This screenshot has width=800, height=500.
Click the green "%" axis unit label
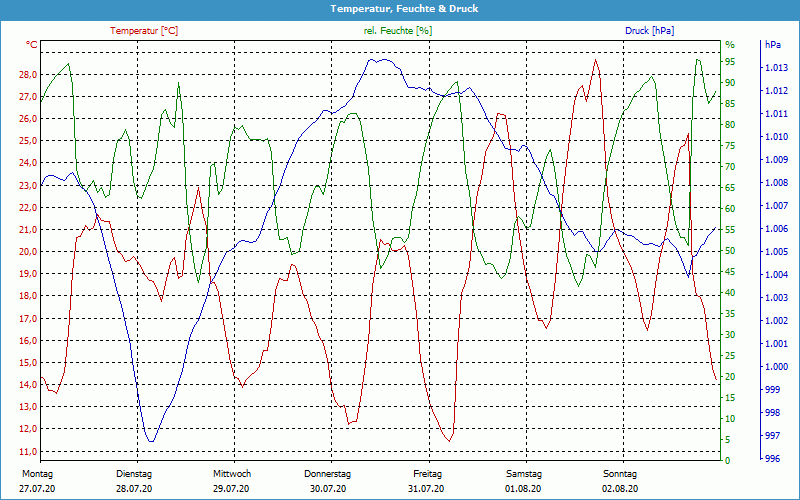coord(730,45)
